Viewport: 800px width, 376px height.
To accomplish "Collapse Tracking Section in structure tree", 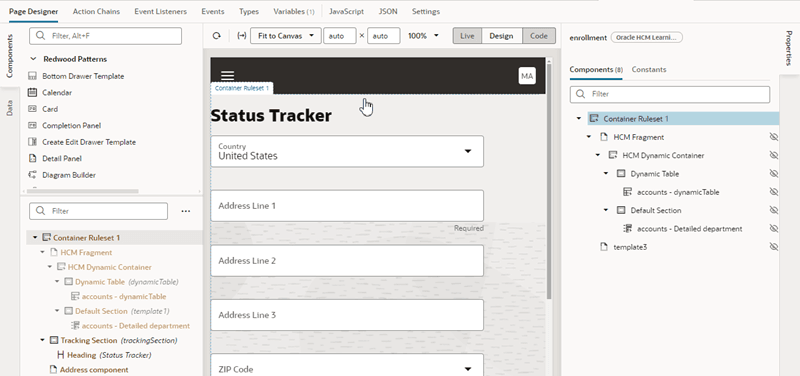I will coord(42,340).
